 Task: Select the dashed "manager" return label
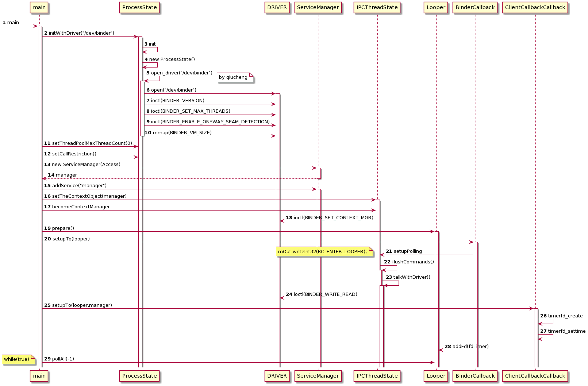click(66, 175)
